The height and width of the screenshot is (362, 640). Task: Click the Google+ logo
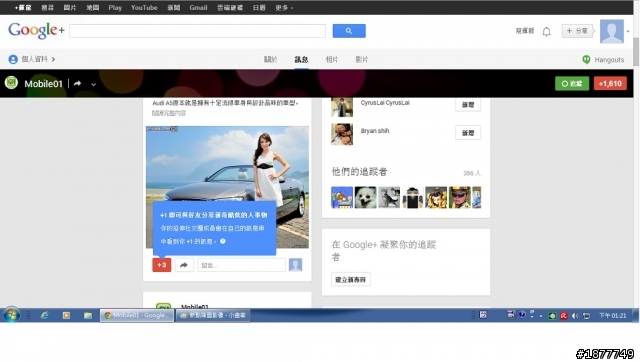coord(36,30)
